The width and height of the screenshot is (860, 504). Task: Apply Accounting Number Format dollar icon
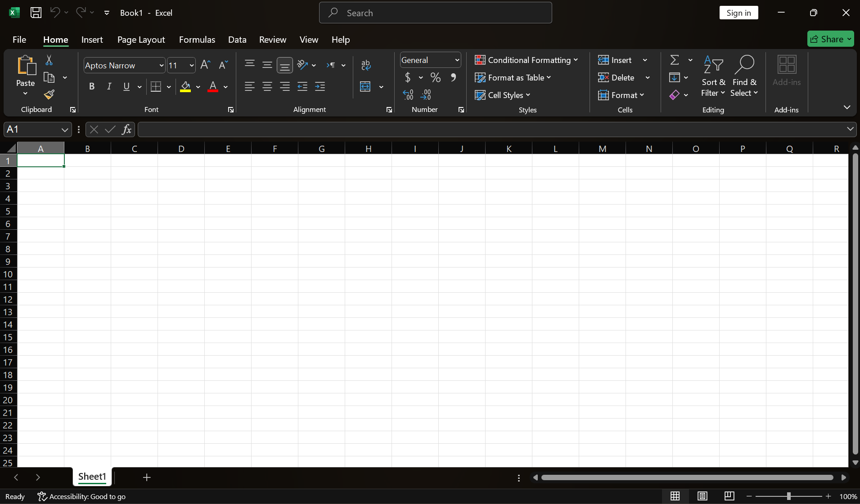pyautogui.click(x=408, y=77)
